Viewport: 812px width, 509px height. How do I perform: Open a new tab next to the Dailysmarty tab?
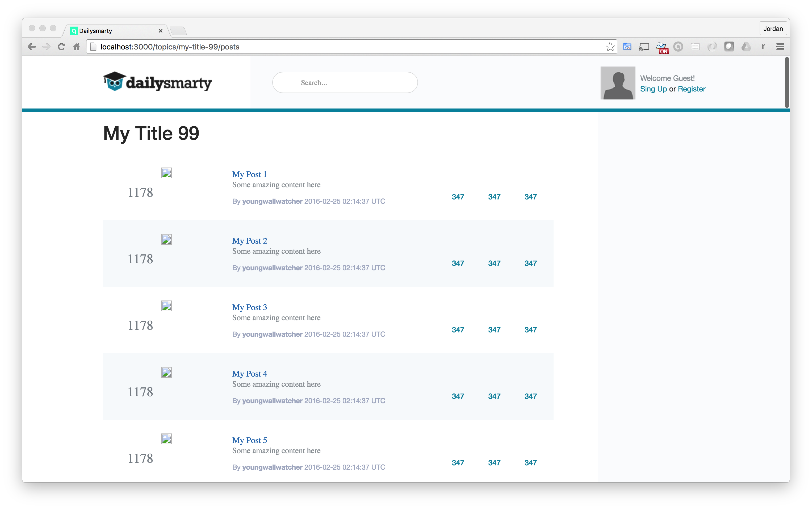pyautogui.click(x=178, y=31)
